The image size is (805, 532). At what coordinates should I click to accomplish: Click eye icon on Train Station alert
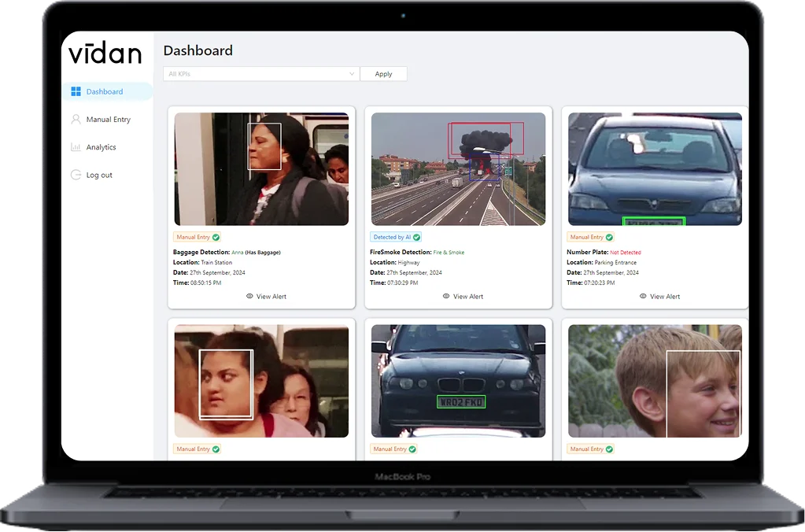pos(249,297)
